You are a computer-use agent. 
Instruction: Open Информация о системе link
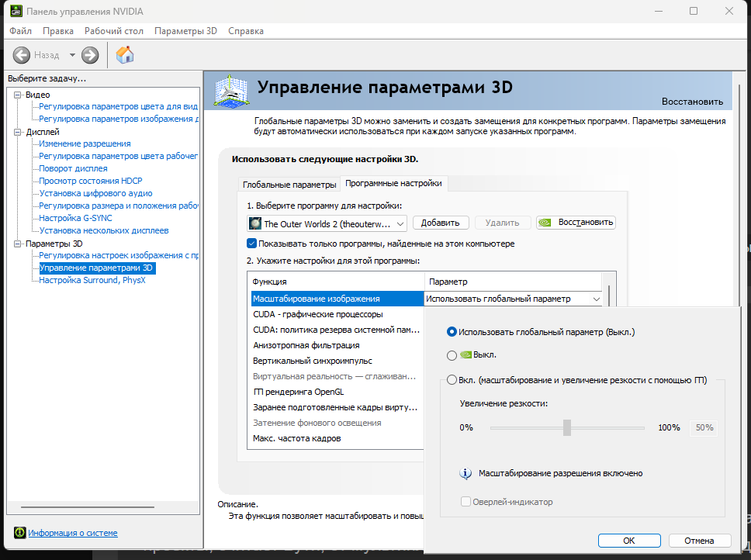pyautogui.click(x=73, y=533)
